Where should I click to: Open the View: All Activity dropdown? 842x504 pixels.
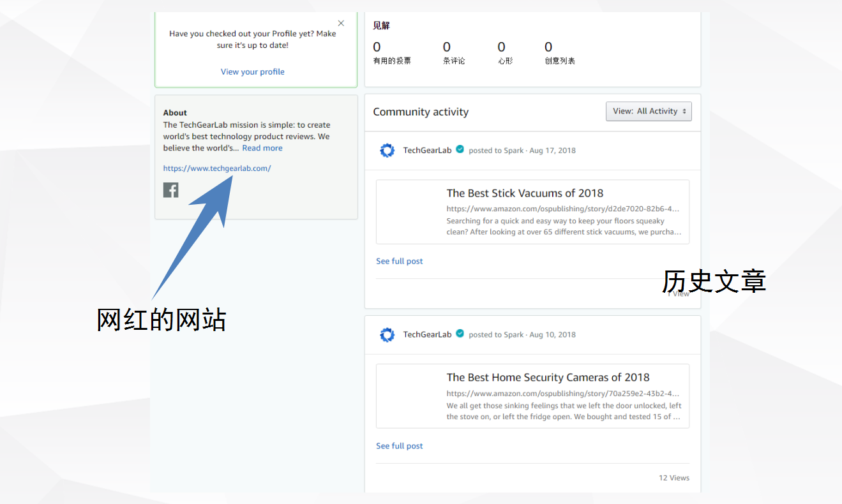coord(649,110)
